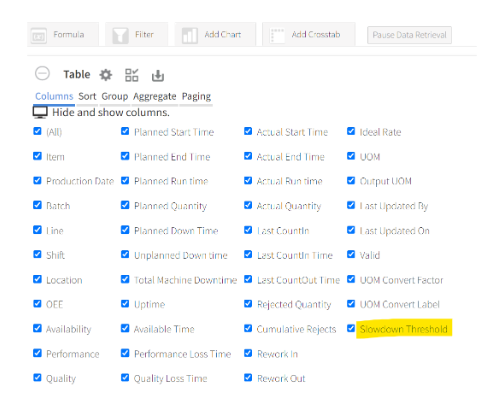The width and height of the screenshot is (490, 396).
Task: Toggle the Planned End Time checkbox
Action: 125,156
